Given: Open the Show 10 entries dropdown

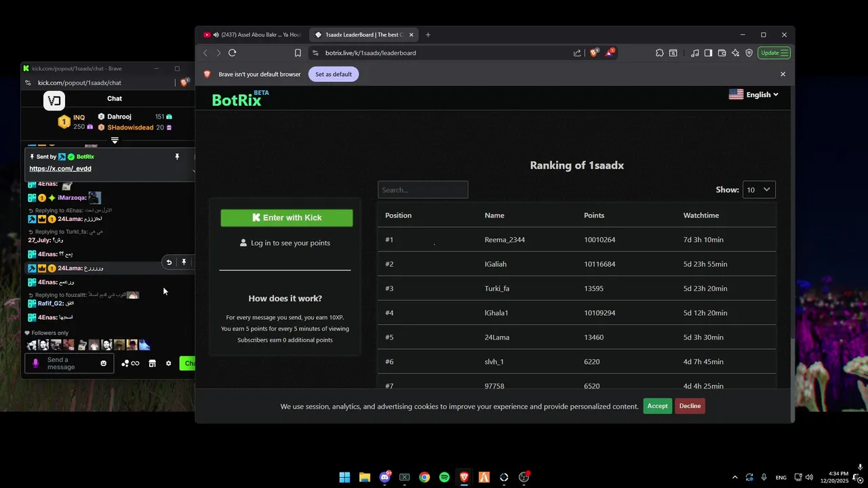Looking at the screenshot, I should pos(759,190).
